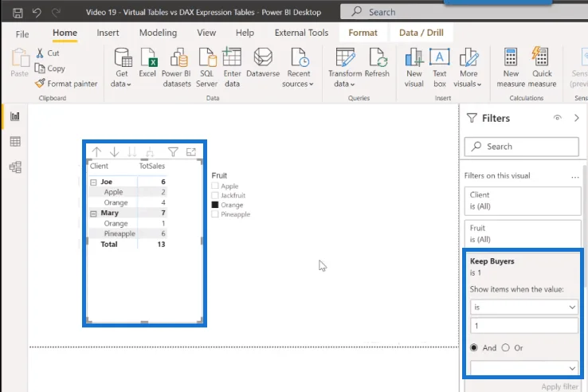Edit the filter value field containing 1

524,326
